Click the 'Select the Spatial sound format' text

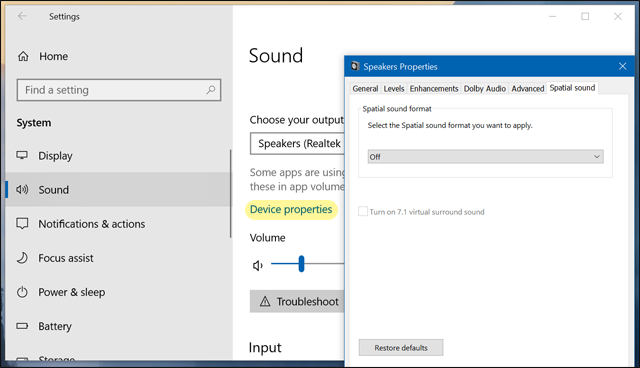pyautogui.click(x=450, y=125)
